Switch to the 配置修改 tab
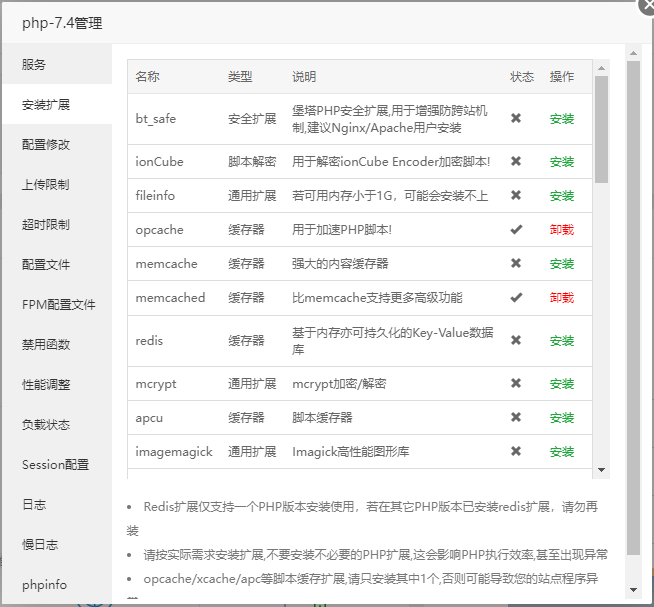The image size is (654, 607). point(47,144)
